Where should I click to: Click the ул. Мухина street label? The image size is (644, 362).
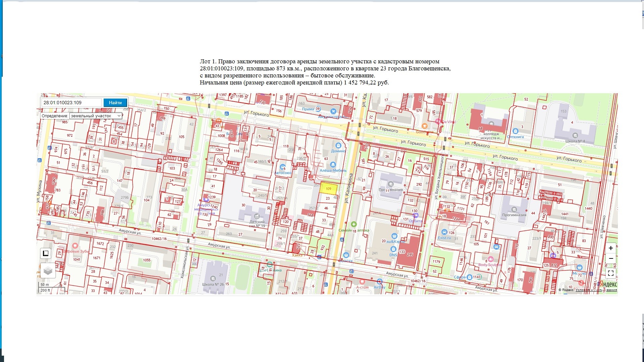pos(40,191)
